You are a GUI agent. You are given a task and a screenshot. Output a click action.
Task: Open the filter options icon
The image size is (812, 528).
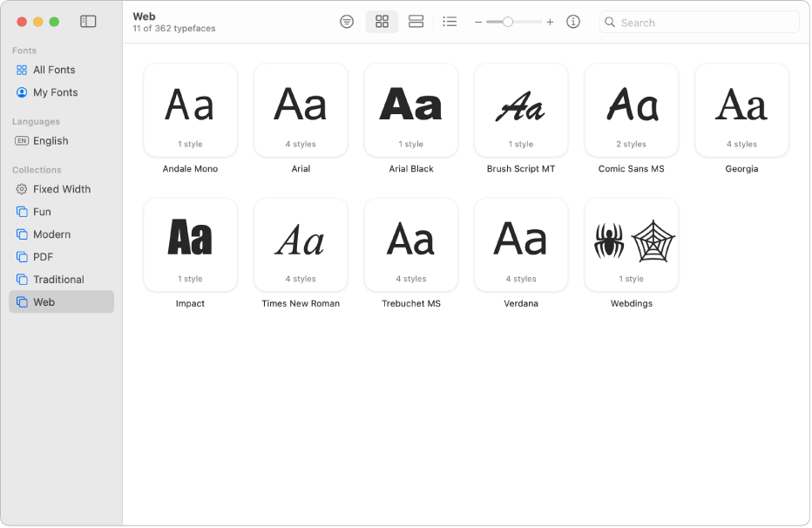click(x=347, y=22)
